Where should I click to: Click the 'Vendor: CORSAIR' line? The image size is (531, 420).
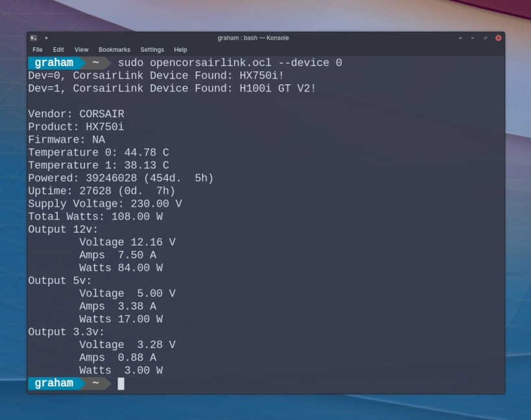[77, 114]
